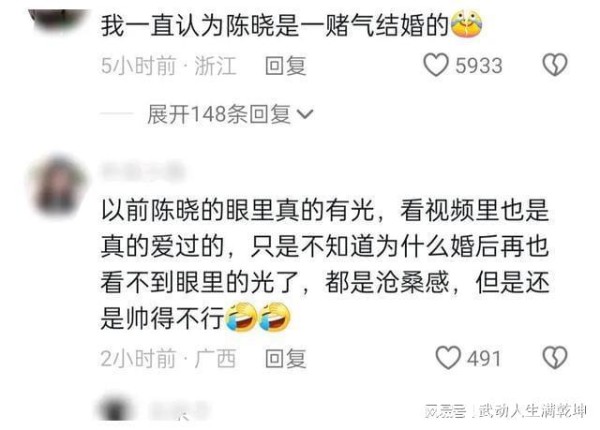
Task: Dislike the 赌气结婚 comment with broken heart
Action: point(555,65)
